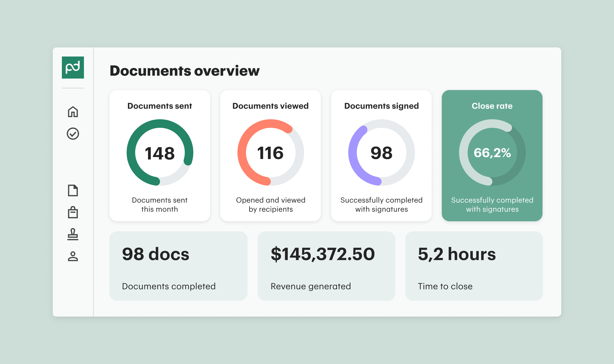Open the Home sidebar icon
Viewport: 614px width, 364px height.
click(x=73, y=112)
